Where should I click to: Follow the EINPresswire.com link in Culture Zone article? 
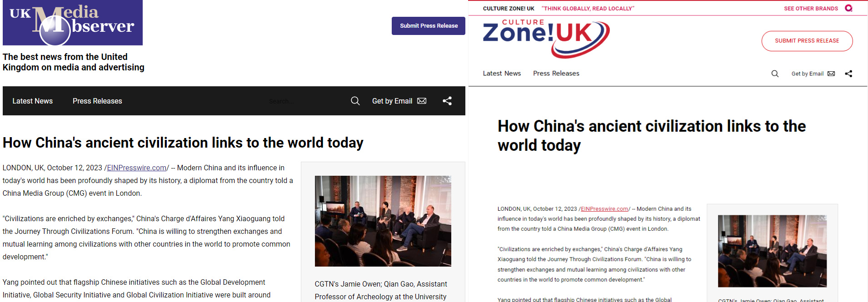pyautogui.click(x=604, y=209)
